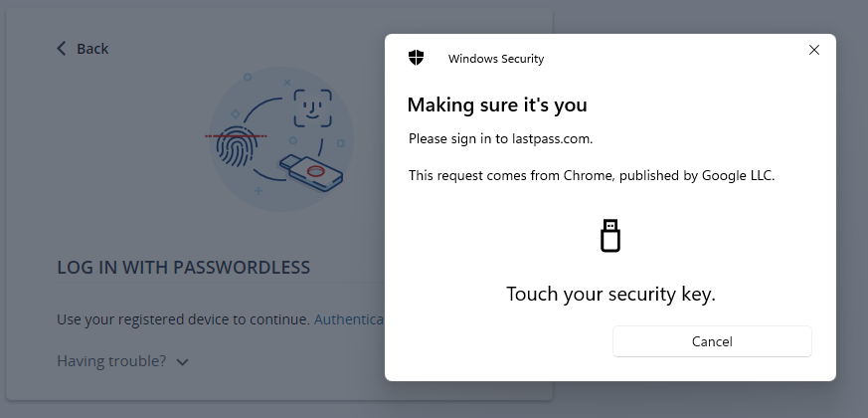868x418 pixels.
Task: Cancel the security key sign-in request
Action: click(x=712, y=341)
